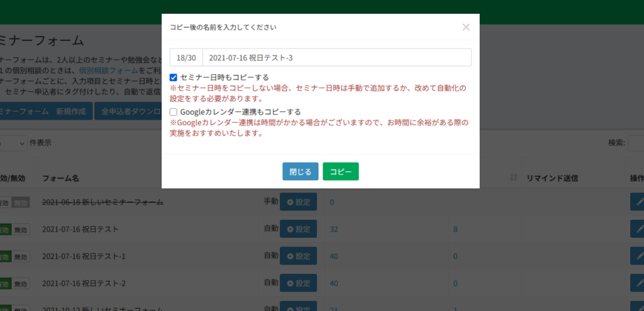Viewport: 644px width, 311px height.
Task: Close the copy dialog with the X icon
Action: click(x=466, y=27)
